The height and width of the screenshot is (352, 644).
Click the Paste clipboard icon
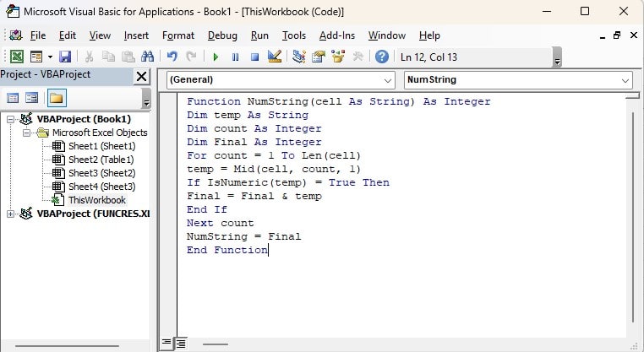(128, 57)
